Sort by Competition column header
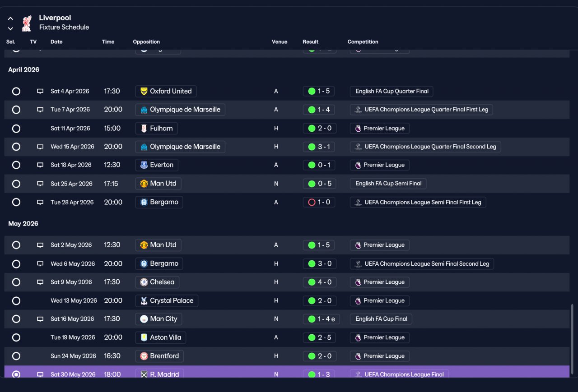 pyautogui.click(x=363, y=42)
